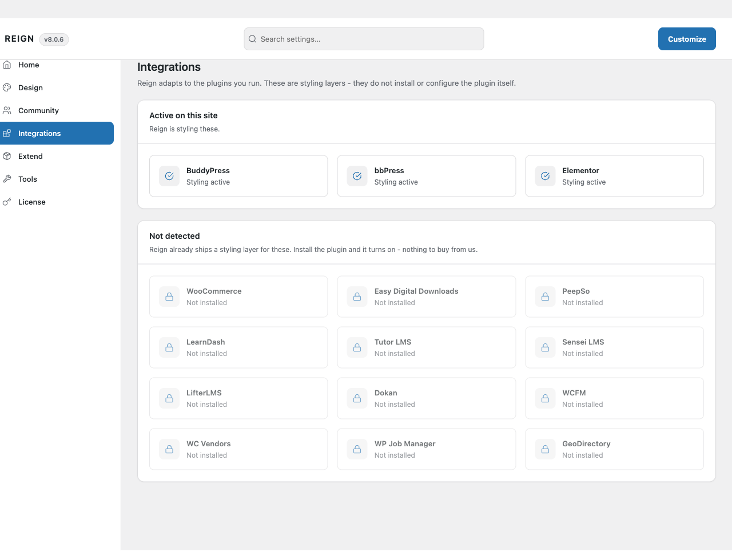Click the Tutor LMS lock icon
Viewport: 732px width, 560px height.
pyautogui.click(x=357, y=347)
